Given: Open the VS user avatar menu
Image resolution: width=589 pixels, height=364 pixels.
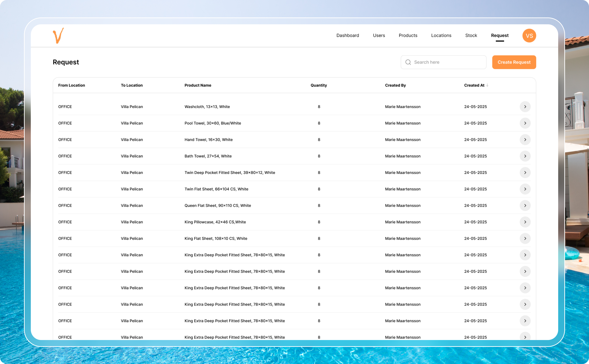Looking at the screenshot, I should tap(529, 35).
